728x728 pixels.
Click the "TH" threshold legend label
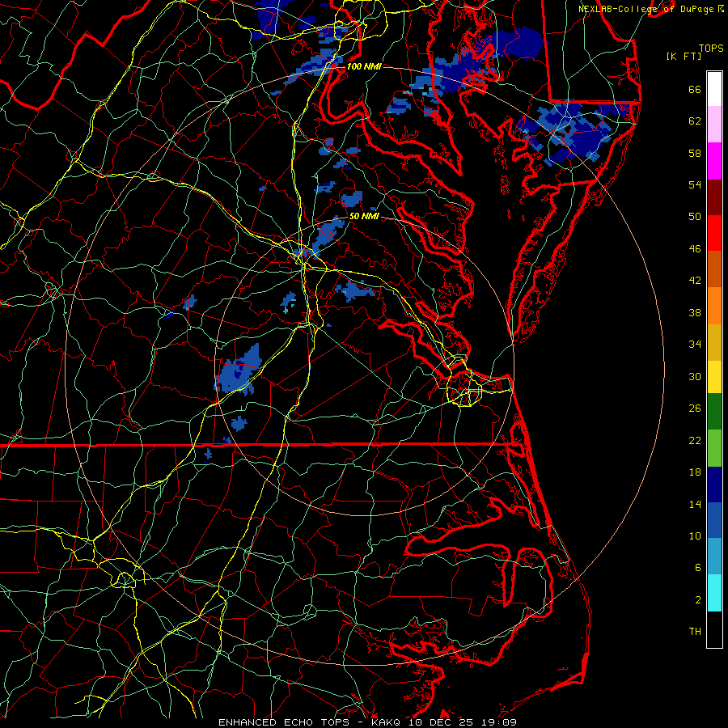[695, 632]
